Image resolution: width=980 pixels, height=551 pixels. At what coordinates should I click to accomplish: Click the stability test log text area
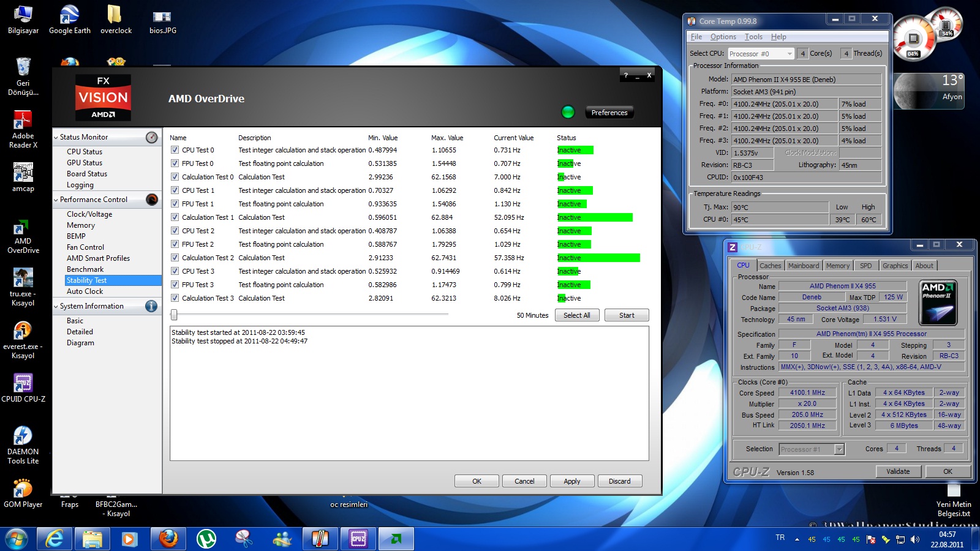(x=409, y=393)
